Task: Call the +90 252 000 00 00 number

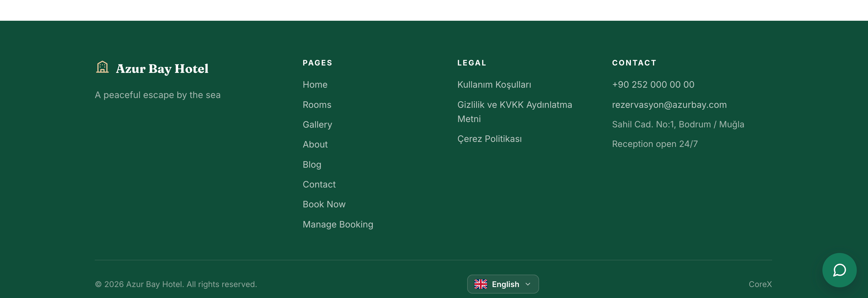Action: (653, 85)
